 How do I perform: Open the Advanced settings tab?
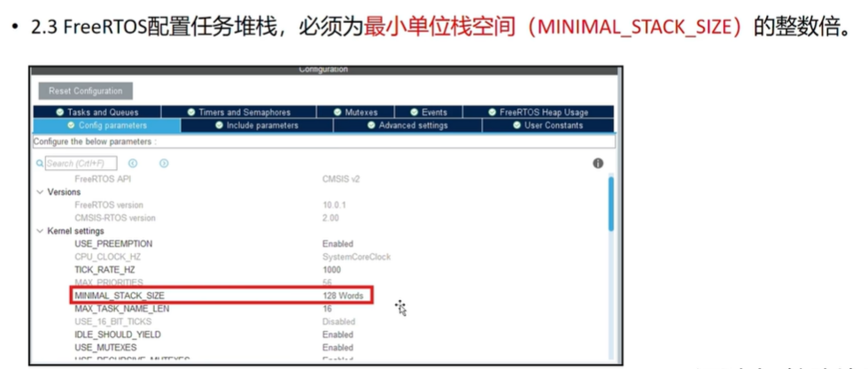[407, 126]
